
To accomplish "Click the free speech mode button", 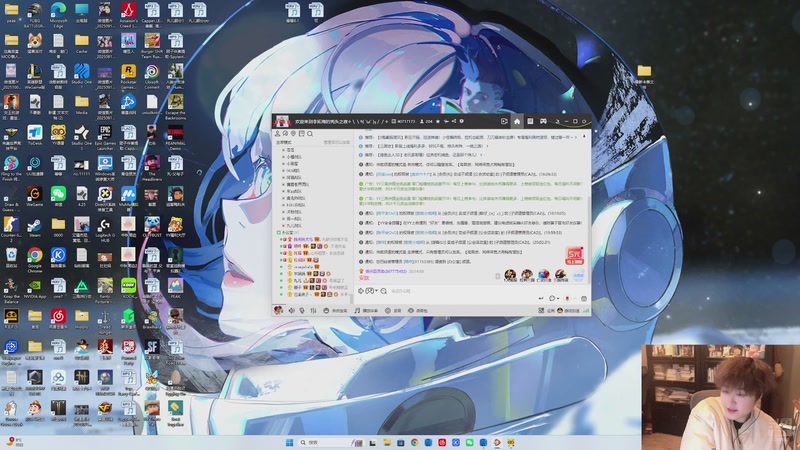I will click(x=336, y=310).
